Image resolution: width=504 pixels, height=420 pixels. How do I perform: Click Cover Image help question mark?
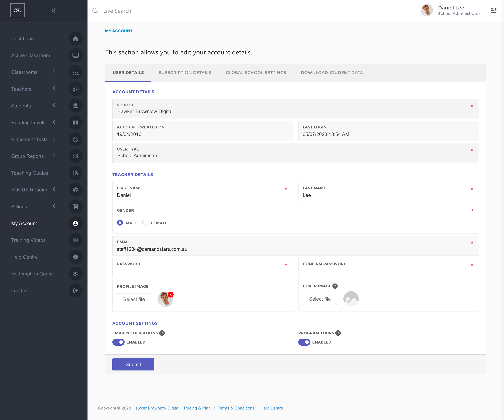pyautogui.click(x=335, y=286)
